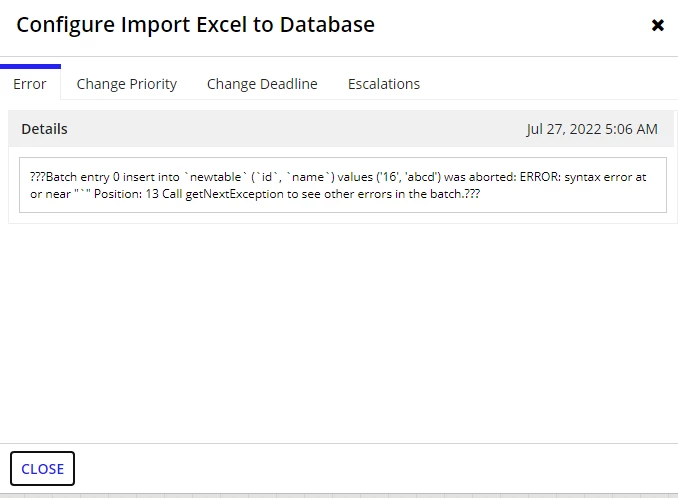Click the Jul 27, 2022 5:06 AM timestamp

(592, 129)
